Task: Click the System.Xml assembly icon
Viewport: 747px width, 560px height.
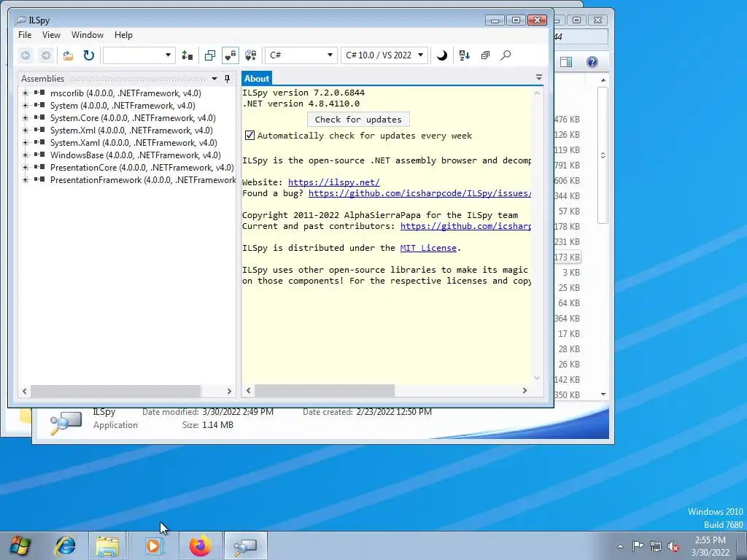Action: [39, 130]
